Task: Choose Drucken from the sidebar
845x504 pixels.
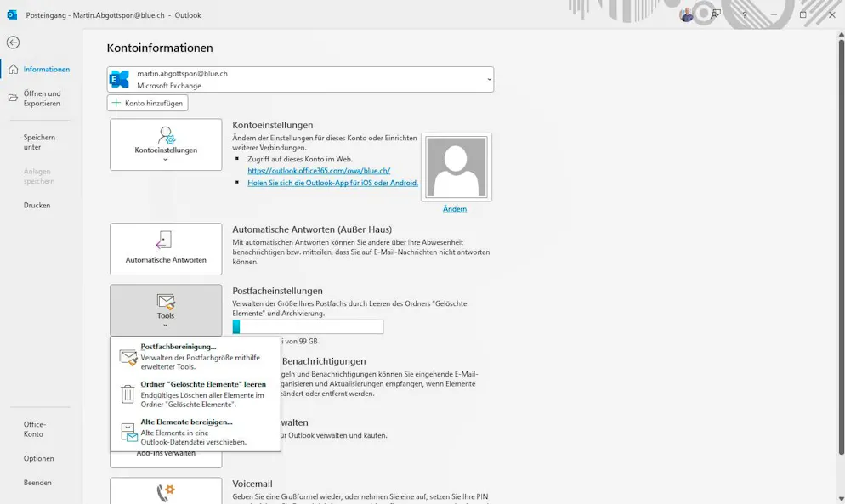Action: (x=37, y=205)
